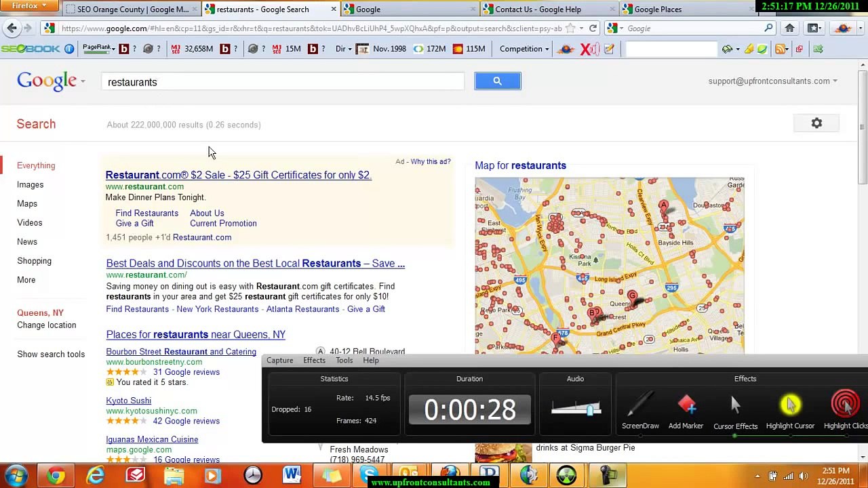Open the Firefox menu dropdown button

(30, 6)
